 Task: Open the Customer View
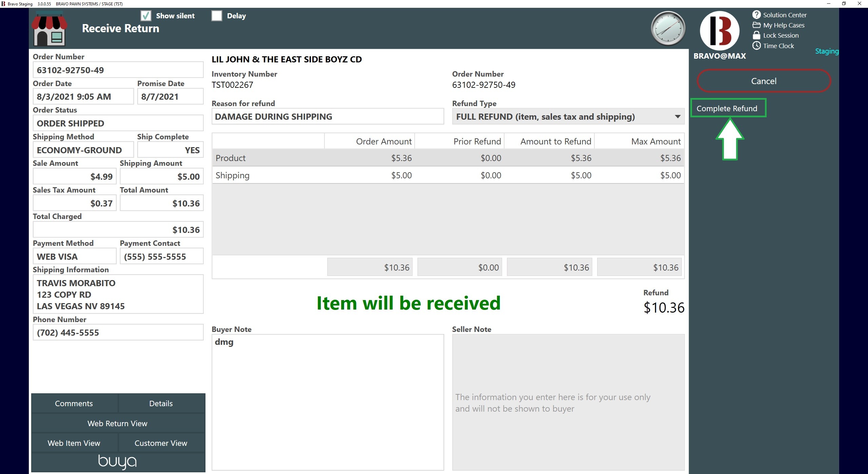coord(161,443)
